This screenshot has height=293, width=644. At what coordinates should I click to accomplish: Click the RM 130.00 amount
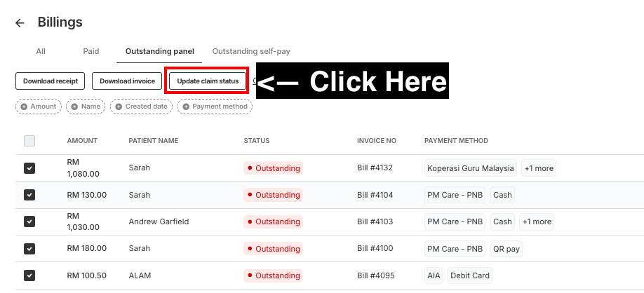pos(87,195)
